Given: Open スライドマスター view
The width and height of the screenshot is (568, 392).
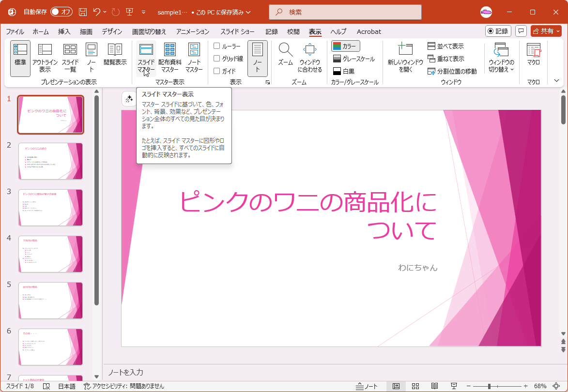Looking at the screenshot, I should click(x=146, y=58).
